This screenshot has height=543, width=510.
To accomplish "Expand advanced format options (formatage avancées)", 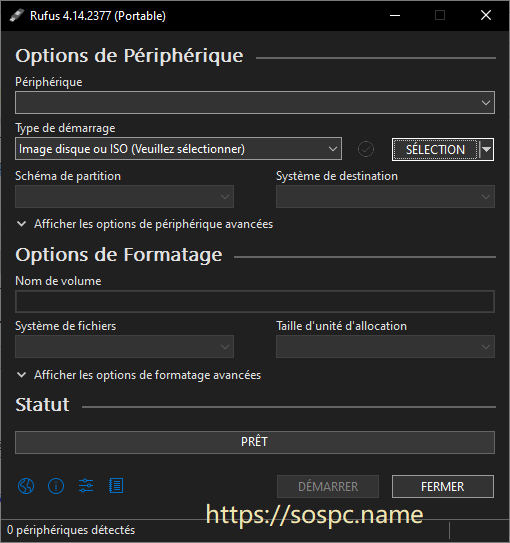I will click(139, 375).
